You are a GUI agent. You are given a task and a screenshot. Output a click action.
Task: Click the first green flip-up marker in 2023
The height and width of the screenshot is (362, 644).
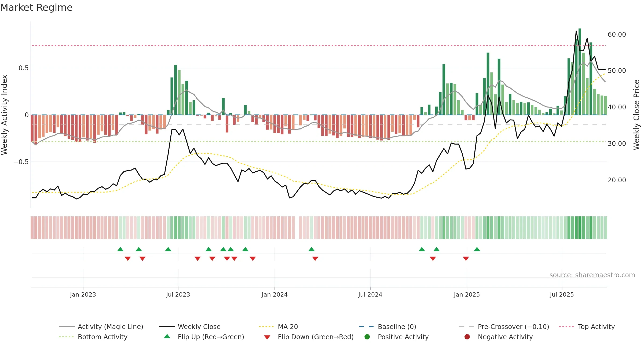tap(120, 249)
